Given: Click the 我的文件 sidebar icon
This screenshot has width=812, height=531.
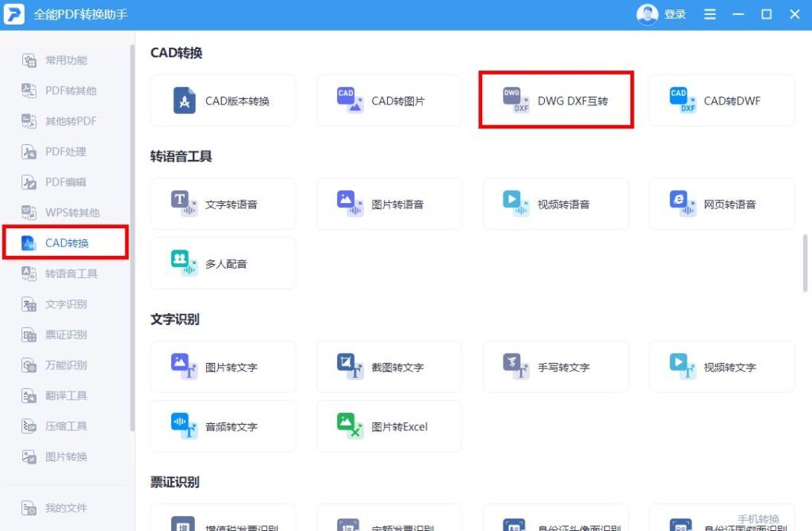Looking at the screenshot, I should point(29,508).
